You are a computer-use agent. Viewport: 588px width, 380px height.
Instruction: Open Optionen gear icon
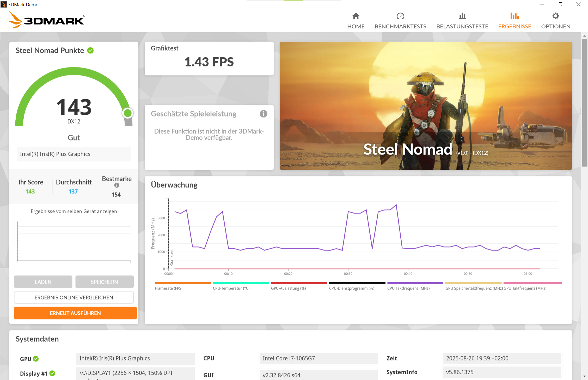555,16
